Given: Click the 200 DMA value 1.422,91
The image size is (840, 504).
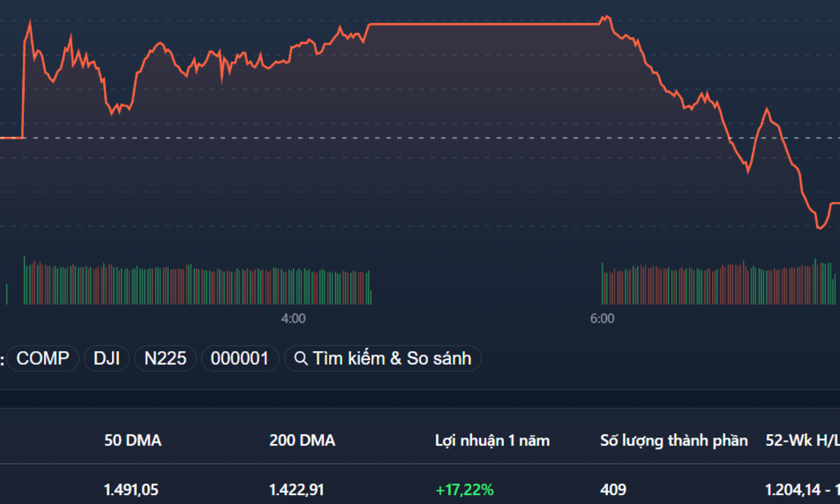Looking at the screenshot, I should tap(296, 490).
